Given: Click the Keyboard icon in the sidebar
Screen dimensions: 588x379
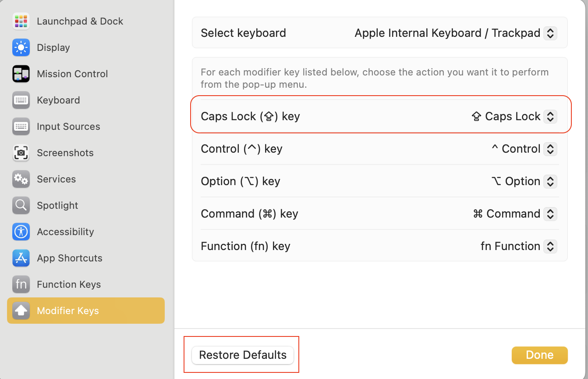Looking at the screenshot, I should 21,100.
